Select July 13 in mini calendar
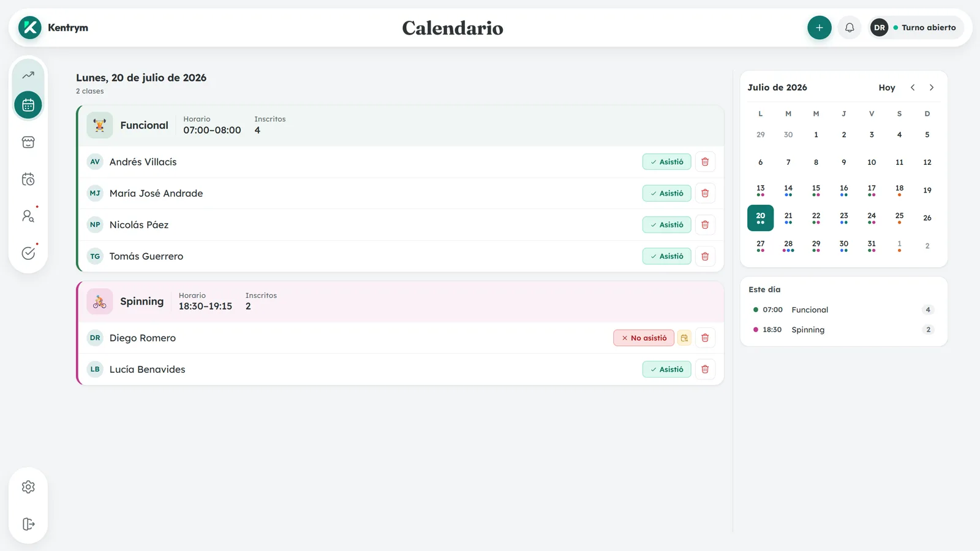 tap(760, 190)
